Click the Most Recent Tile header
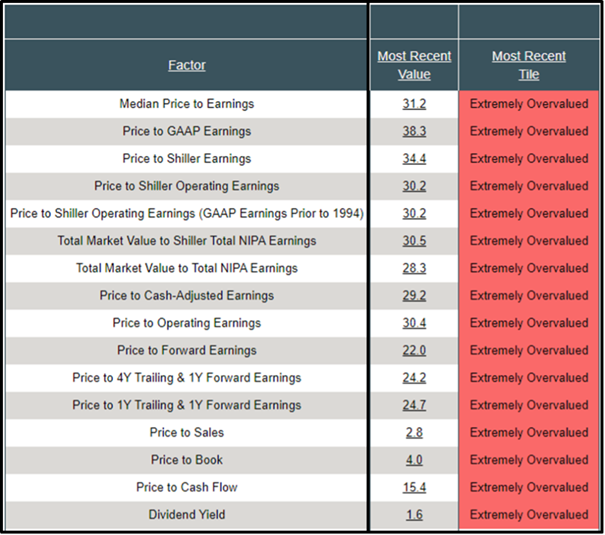This screenshot has height=535, width=605. [529, 65]
